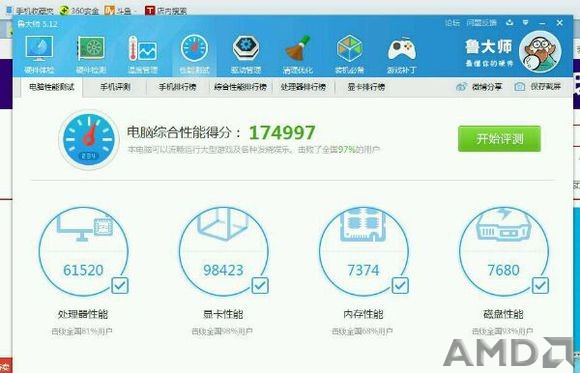Viewport: 580px width, 373px height.
Task: Open the 硬件体检 hardware checkup icon
Action: 39,54
